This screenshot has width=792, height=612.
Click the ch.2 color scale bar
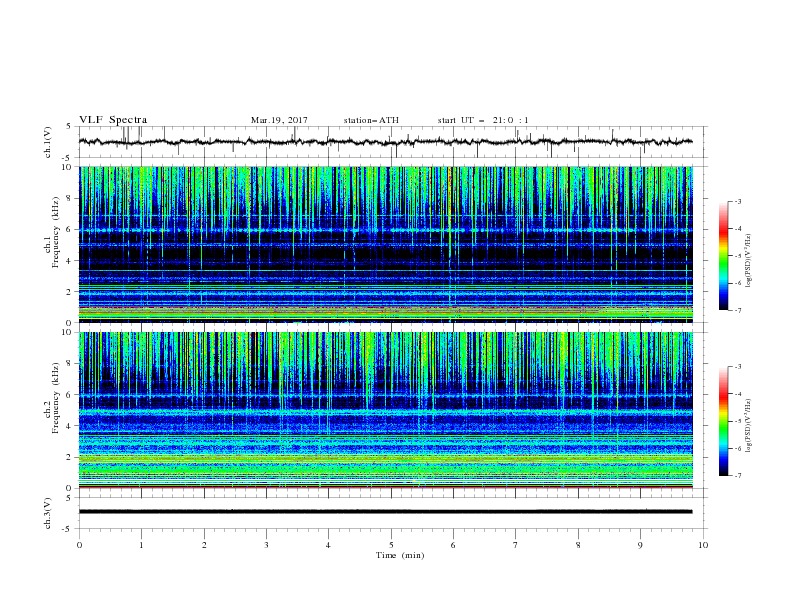pos(724,421)
